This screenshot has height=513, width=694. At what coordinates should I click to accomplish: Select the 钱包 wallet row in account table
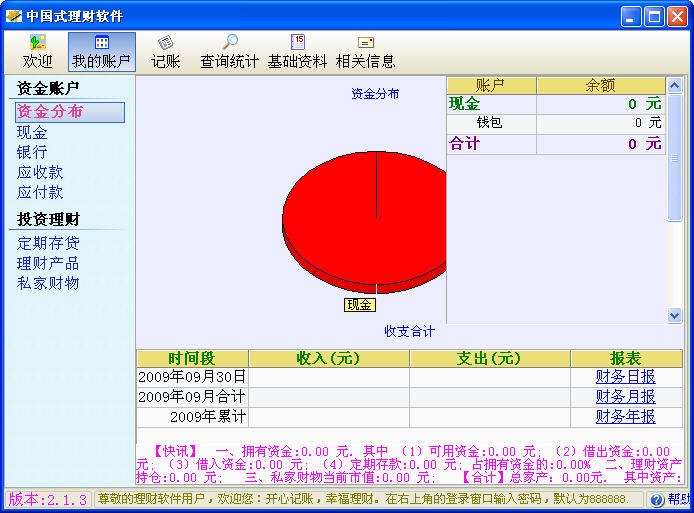coord(490,123)
